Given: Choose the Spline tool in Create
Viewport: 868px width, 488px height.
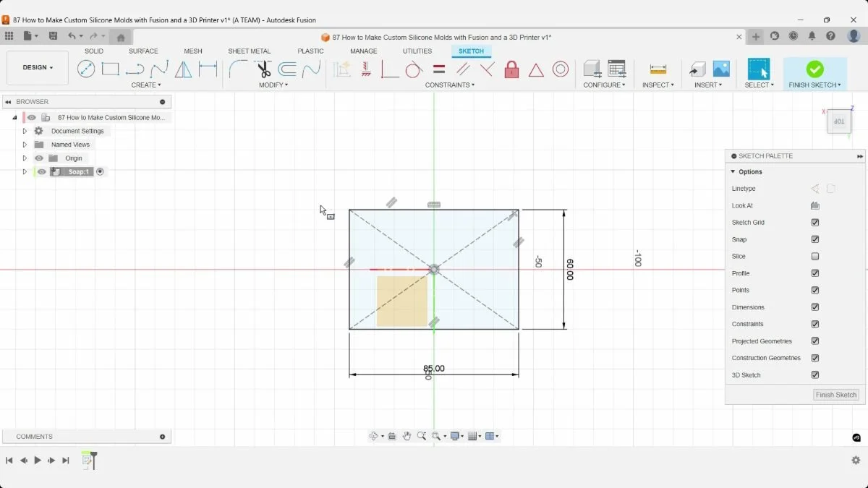Looking at the screenshot, I should click(x=159, y=69).
